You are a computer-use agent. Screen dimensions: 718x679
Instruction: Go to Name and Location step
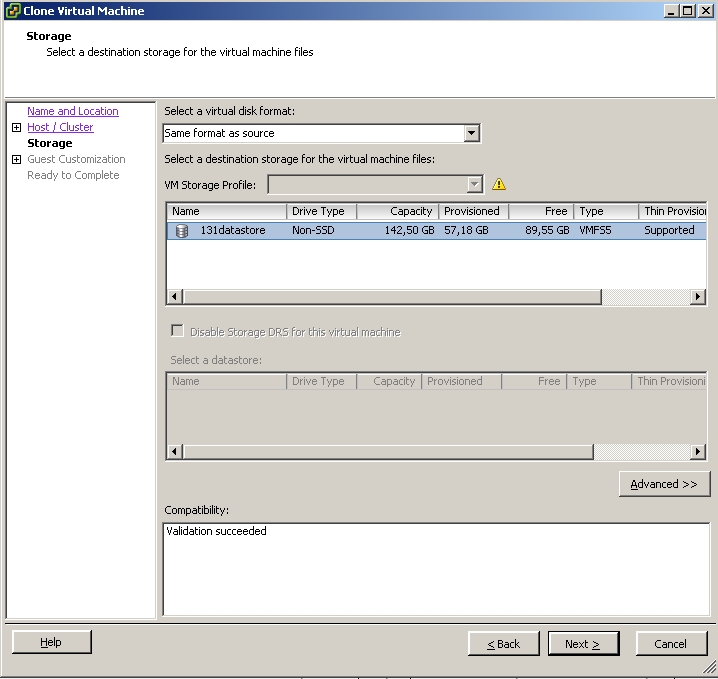coord(73,111)
